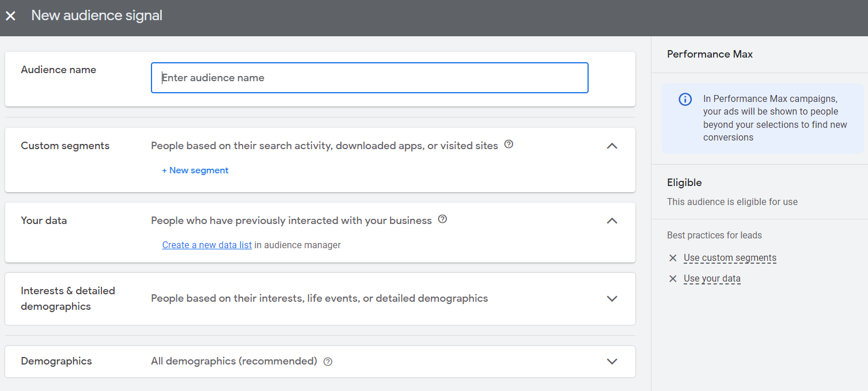Select the Audience name label

pos(59,70)
